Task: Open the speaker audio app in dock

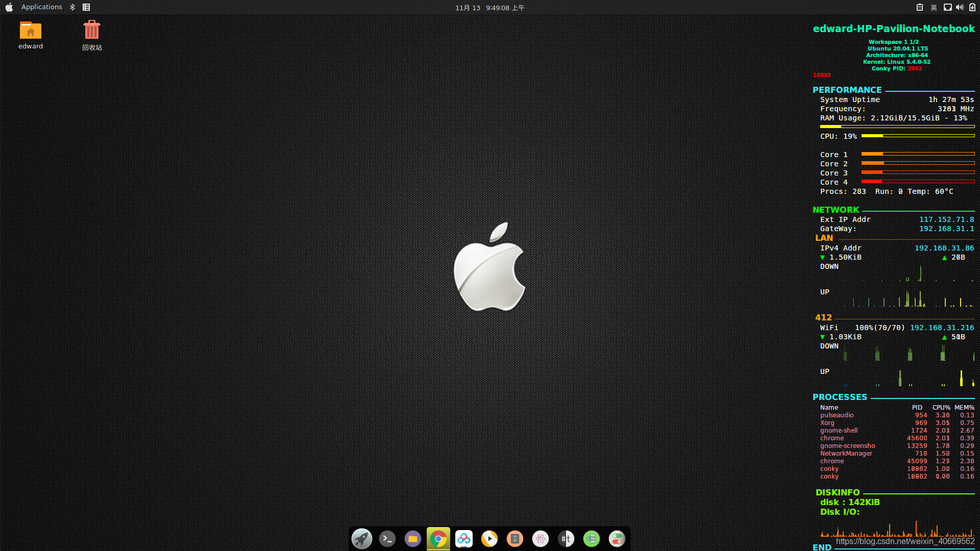Action: pyautogui.click(x=515, y=539)
